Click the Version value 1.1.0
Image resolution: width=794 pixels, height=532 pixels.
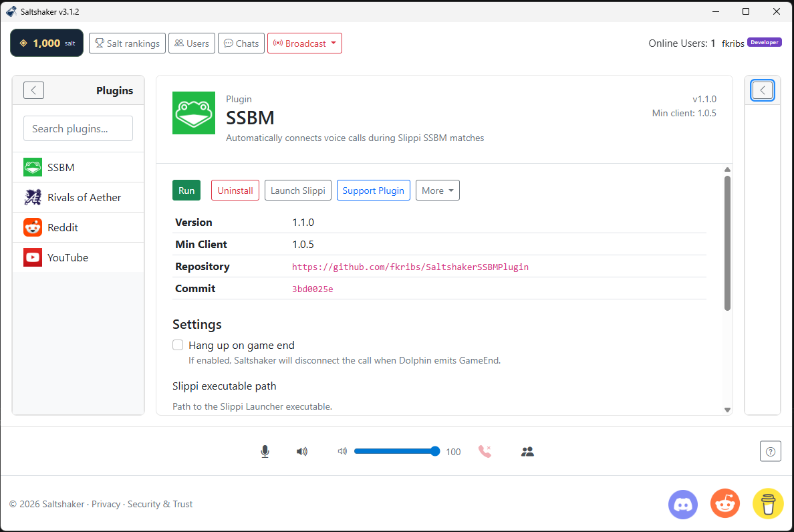[x=303, y=222]
